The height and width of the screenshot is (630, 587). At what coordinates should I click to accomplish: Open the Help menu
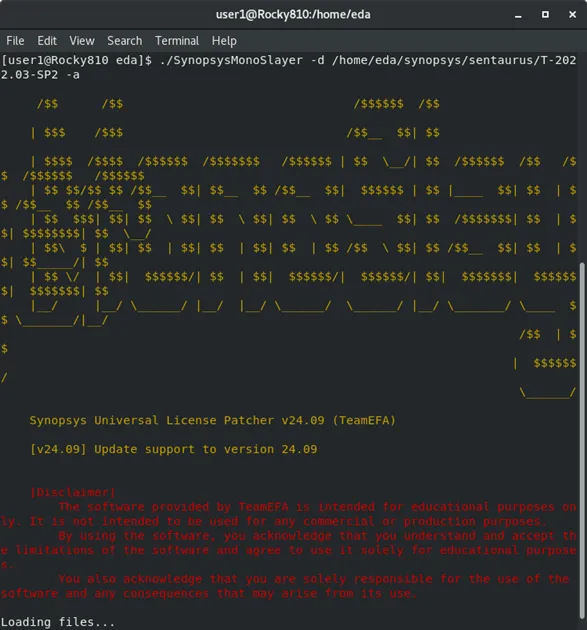pyautogui.click(x=224, y=41)
